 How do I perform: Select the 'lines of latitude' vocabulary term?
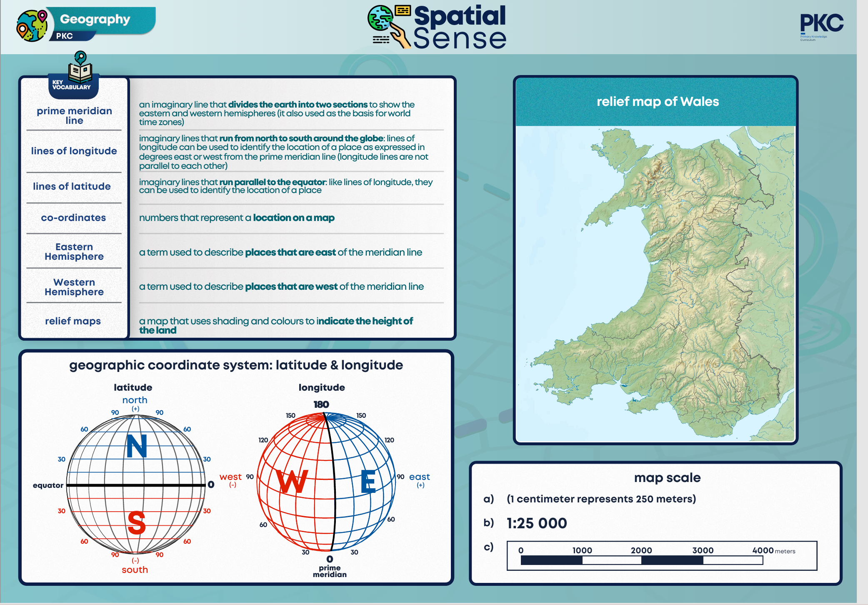pos(72,186)
